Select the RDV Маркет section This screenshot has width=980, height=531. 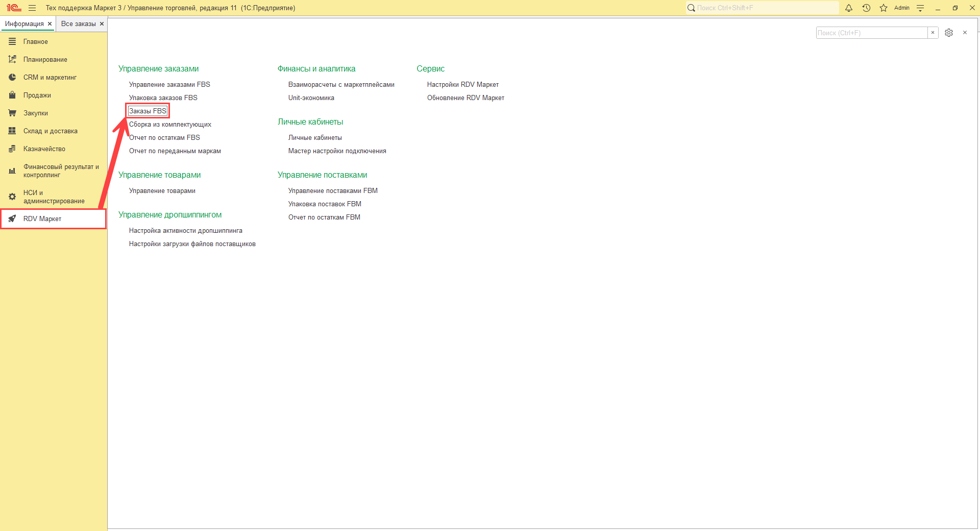click(54, 219)
